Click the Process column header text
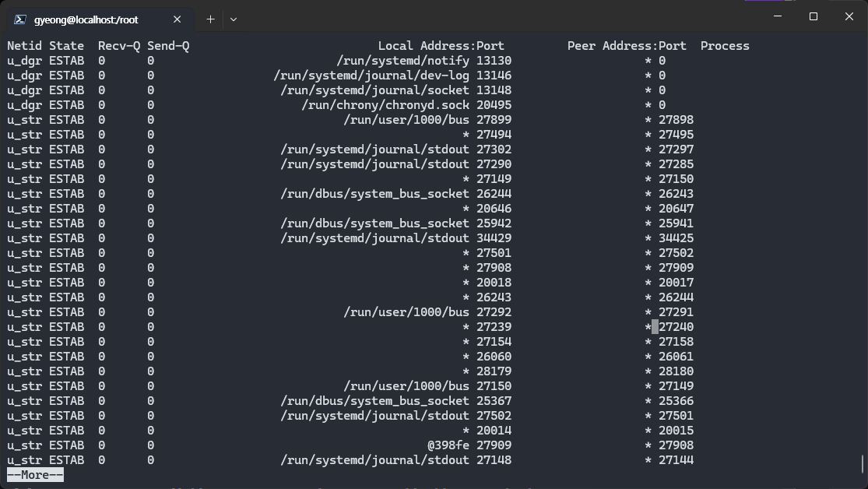Screen dimensions: 868x489 724,46
